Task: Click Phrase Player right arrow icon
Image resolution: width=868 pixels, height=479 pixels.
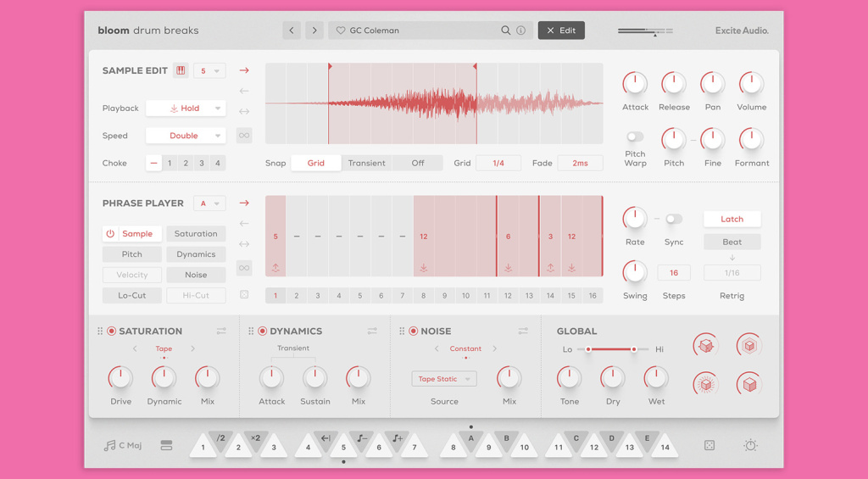Action: point(244,203)
